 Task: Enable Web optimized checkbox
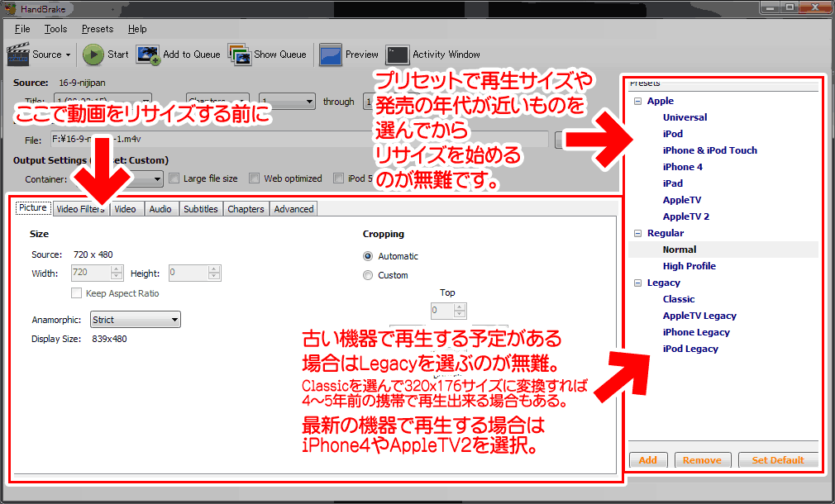[255, 178]
